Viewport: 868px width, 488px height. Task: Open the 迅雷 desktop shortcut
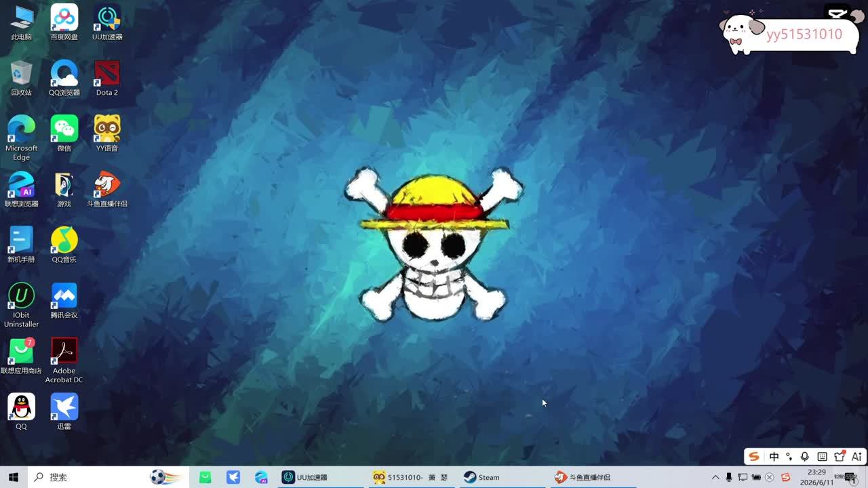(x=64, y=411)
